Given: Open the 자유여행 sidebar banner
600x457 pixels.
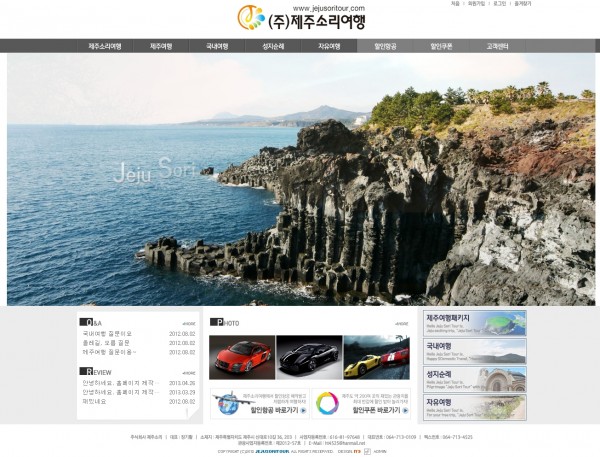Looking at the screenshot, I should [474, 407].
